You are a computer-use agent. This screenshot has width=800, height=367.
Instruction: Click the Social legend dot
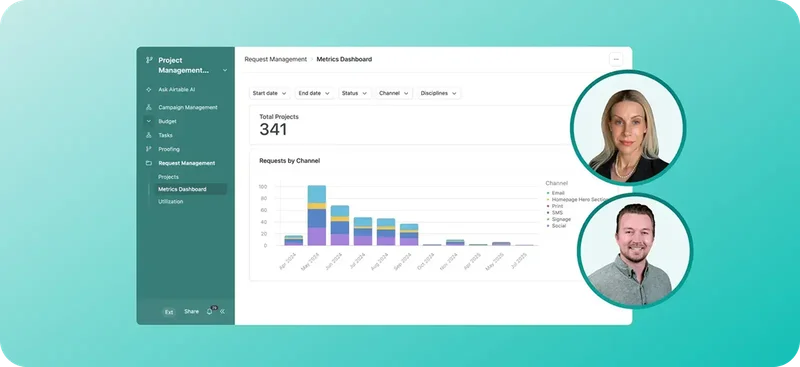(x=548, y=226)
